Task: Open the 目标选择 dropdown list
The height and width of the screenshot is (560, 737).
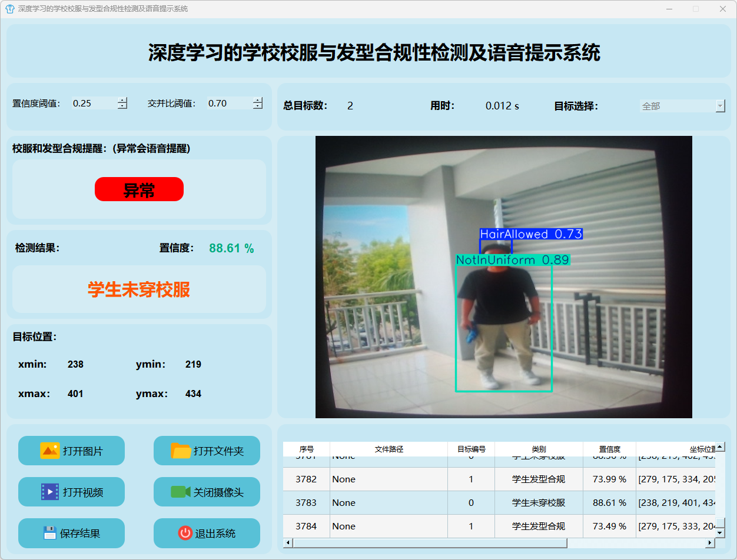Action: point(720,106)
